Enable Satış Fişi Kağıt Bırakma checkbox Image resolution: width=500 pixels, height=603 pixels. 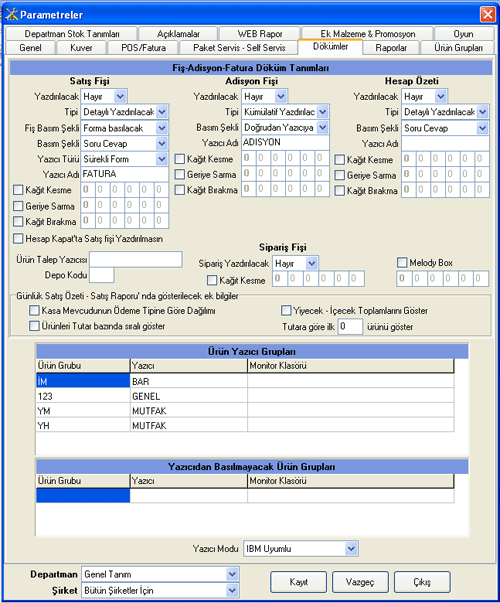click(18, 222)
